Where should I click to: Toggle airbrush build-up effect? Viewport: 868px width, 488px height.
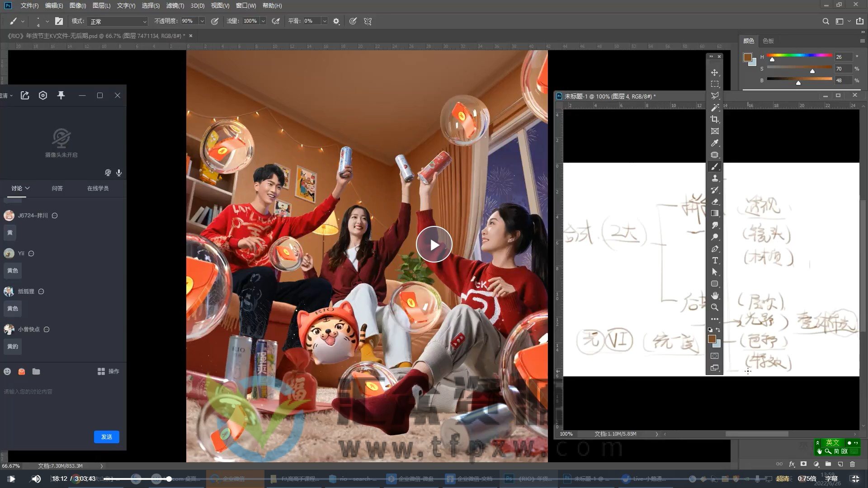tap(275, 21)
